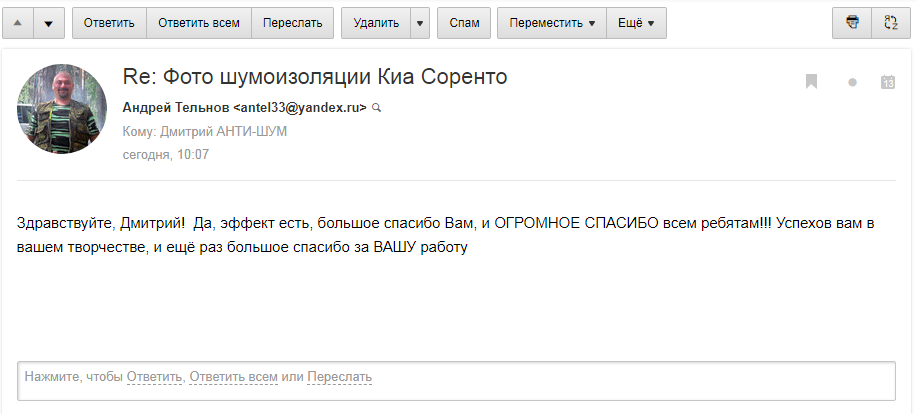
Task: Expand the Переместить dropdown
Action: [552, 23]
